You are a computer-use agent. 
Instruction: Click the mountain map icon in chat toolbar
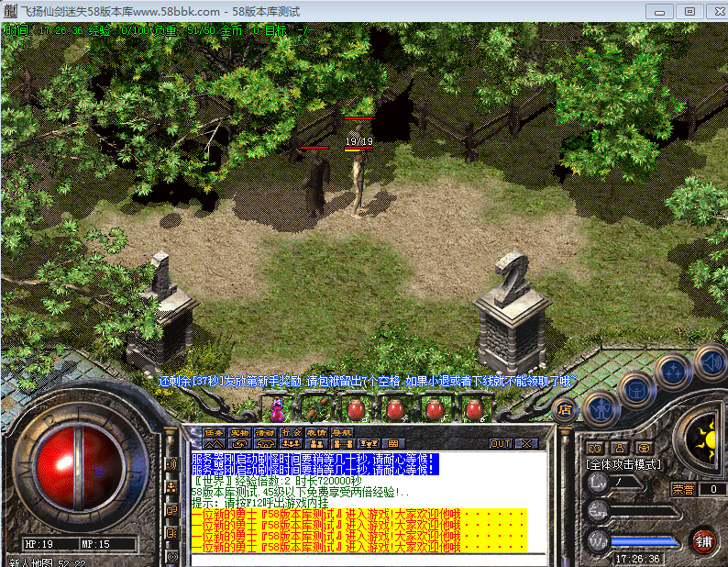(214, 444)
